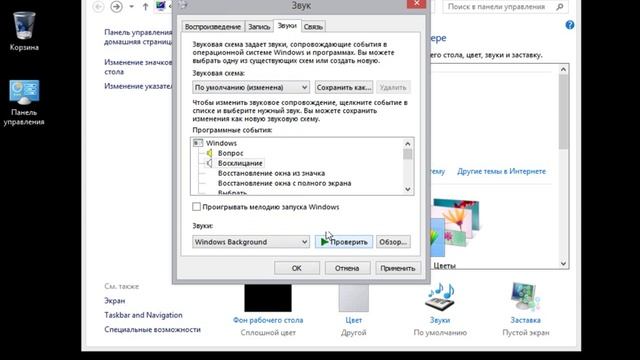Click events list scroll up arrow

click(x=407, y=144)
